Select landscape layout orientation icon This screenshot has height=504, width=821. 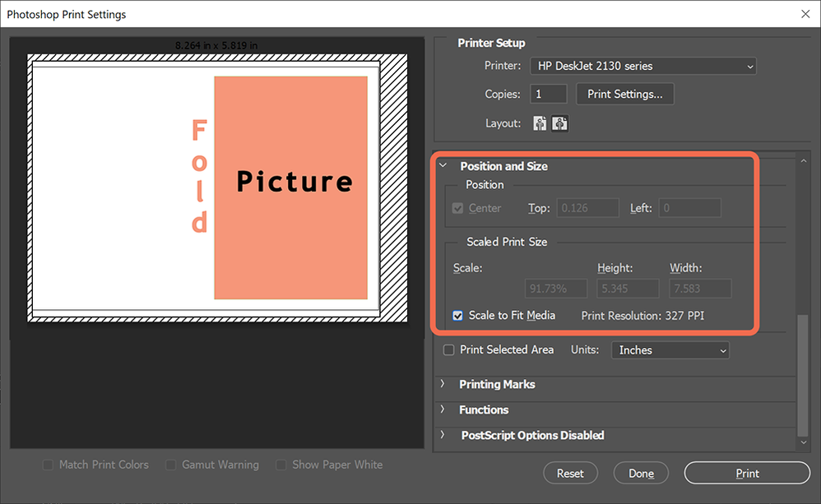click(560, 123)
